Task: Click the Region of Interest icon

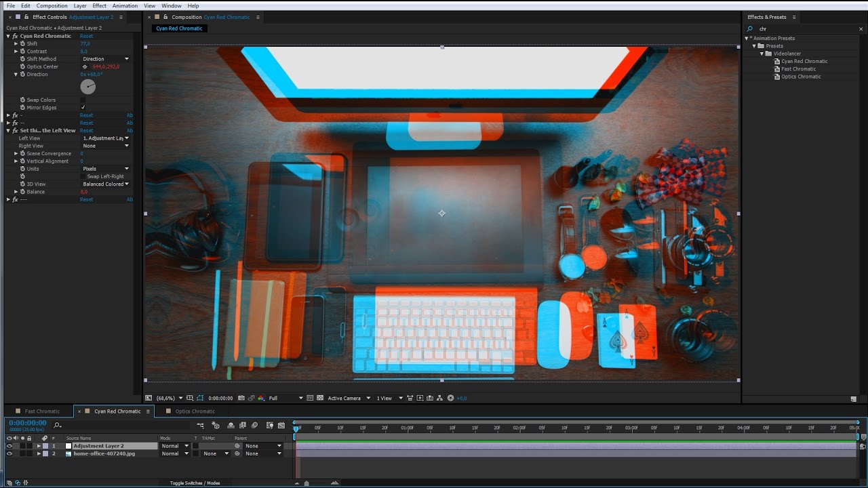Action: 310,398
